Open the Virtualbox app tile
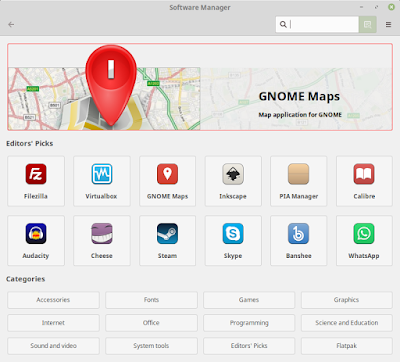 click(102, 181)
